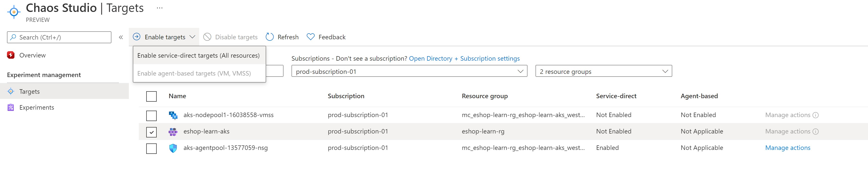Click Agent-based Not Enabled for aks-nodepool1
This screenshot has height=174, width=868.
pyautogui.click(x=698, y=115)
